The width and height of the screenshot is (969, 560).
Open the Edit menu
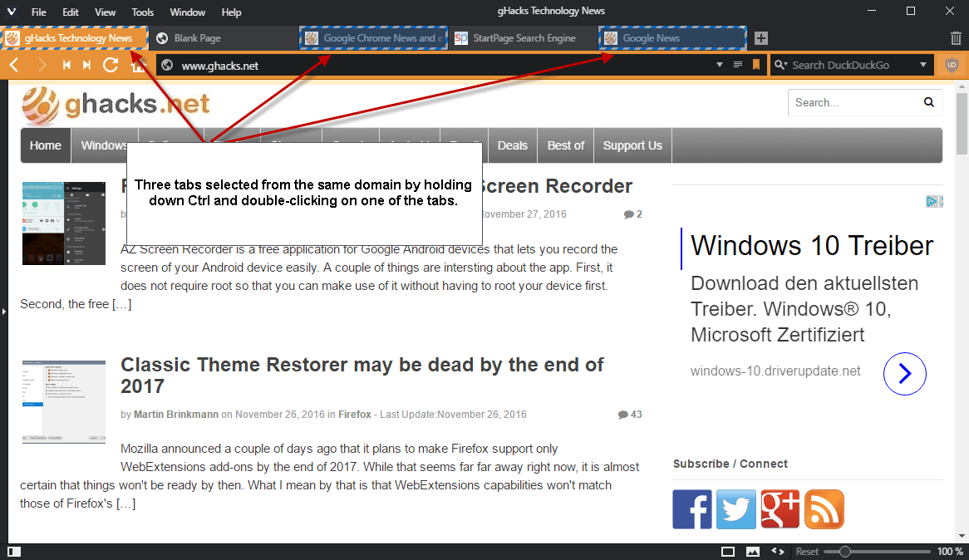71,12
